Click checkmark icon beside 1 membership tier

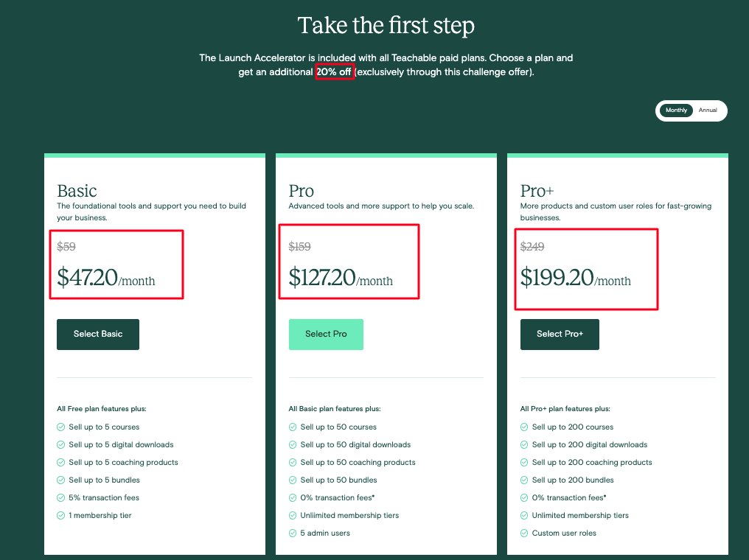click(x=61, y=516)
